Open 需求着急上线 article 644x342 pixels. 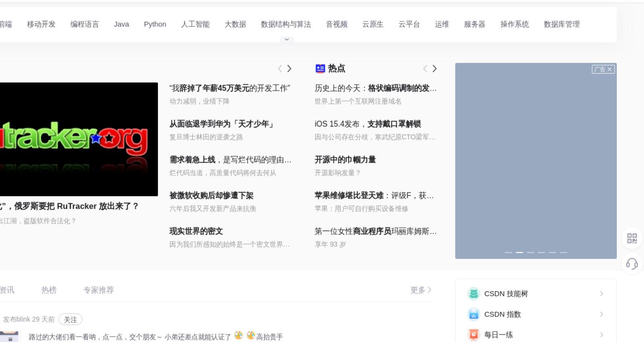tap(230, 160)
